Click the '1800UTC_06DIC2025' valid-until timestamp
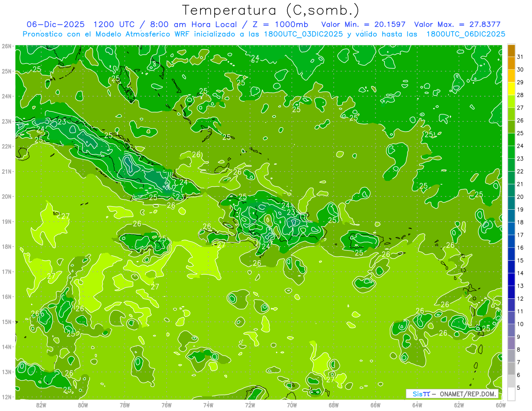The height and width of the screenshot is (411, 532). 465,34
